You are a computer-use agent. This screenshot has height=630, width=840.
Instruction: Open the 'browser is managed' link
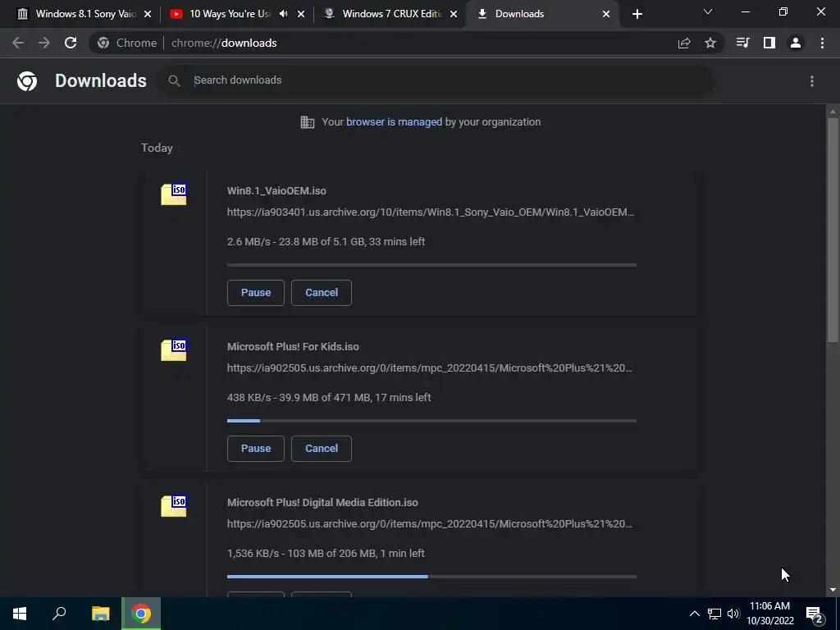[394, 122]
